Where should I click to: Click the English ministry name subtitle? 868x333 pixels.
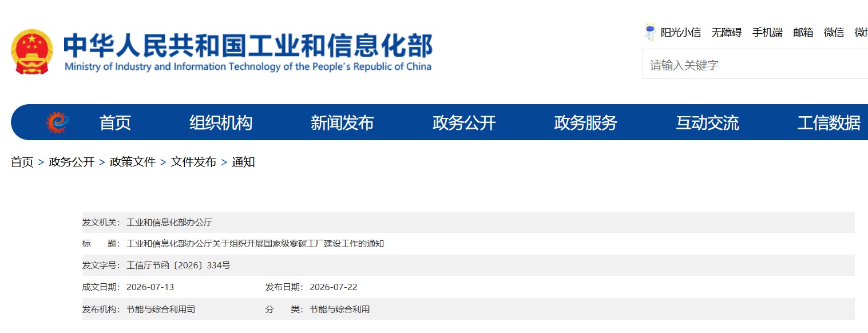(x=248, y=66)
